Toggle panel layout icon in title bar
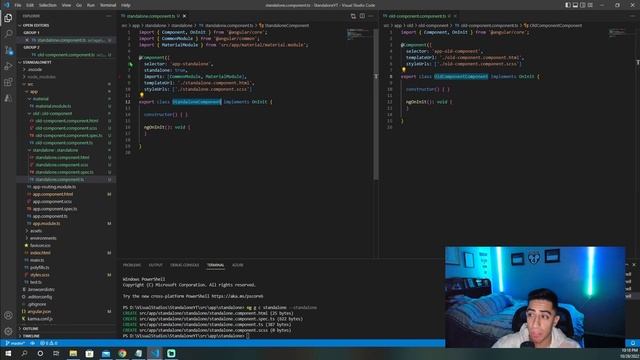The height and width of the screenshot is (360, 640). 575,5
